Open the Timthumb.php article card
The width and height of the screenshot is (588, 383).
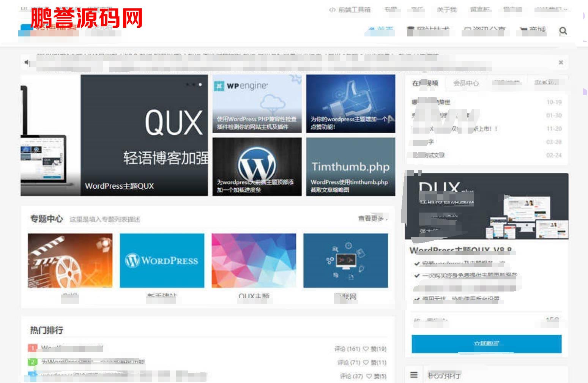(351, 167)
